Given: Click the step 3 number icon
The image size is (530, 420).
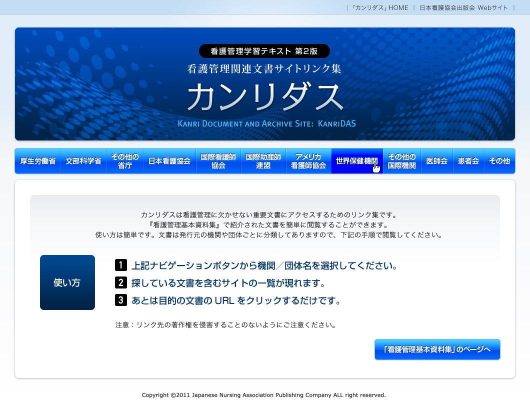Looking at the screenshot, I should coord(121,300).
